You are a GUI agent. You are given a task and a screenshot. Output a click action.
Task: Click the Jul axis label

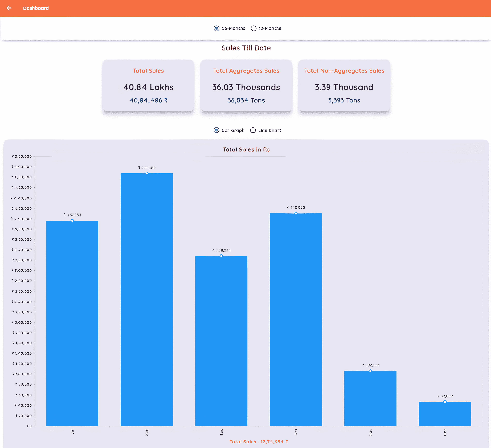click(x=72, y=432)
